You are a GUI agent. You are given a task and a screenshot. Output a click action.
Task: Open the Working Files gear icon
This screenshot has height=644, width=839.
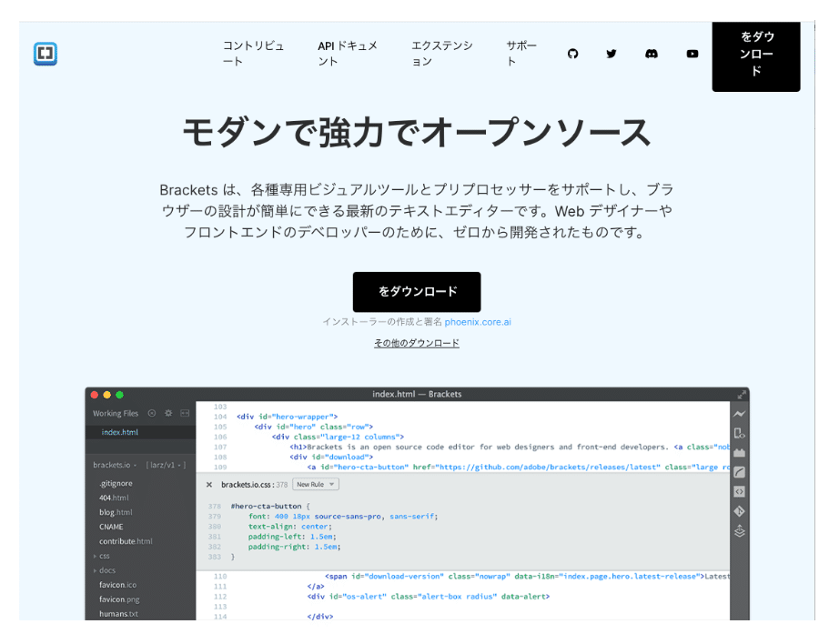[168, 413]
